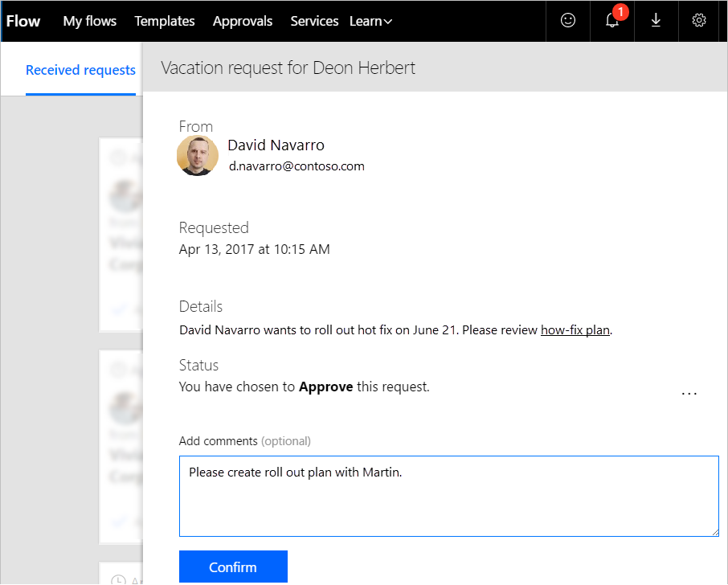
Task: Open the Learn dropdown menu
Action: click(x=370, y=21)
